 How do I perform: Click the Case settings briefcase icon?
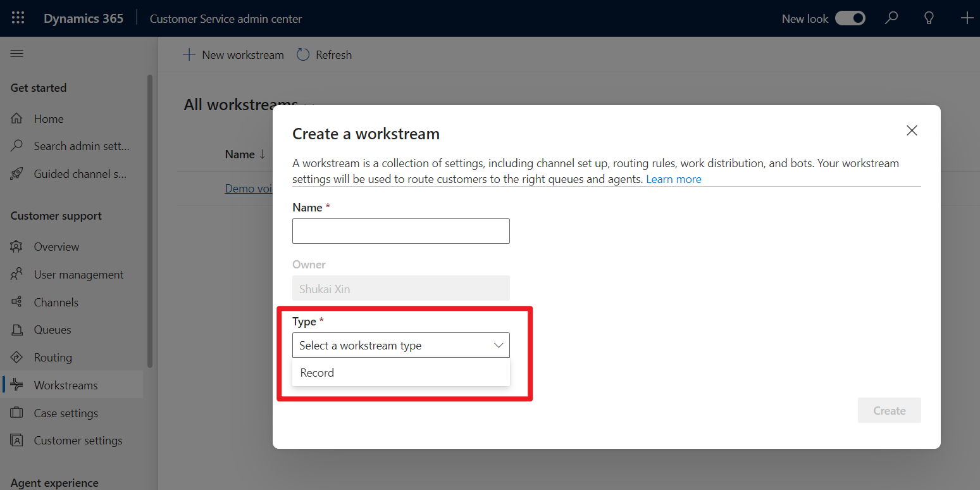pos(17,413)
